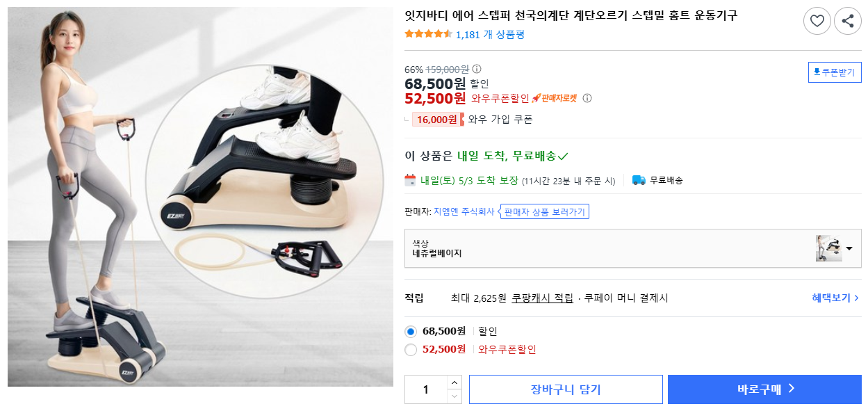Open the 네츄럴베이지 color dropdown
This screenshot has width=868, height=411.
click(x=849, y=248)
